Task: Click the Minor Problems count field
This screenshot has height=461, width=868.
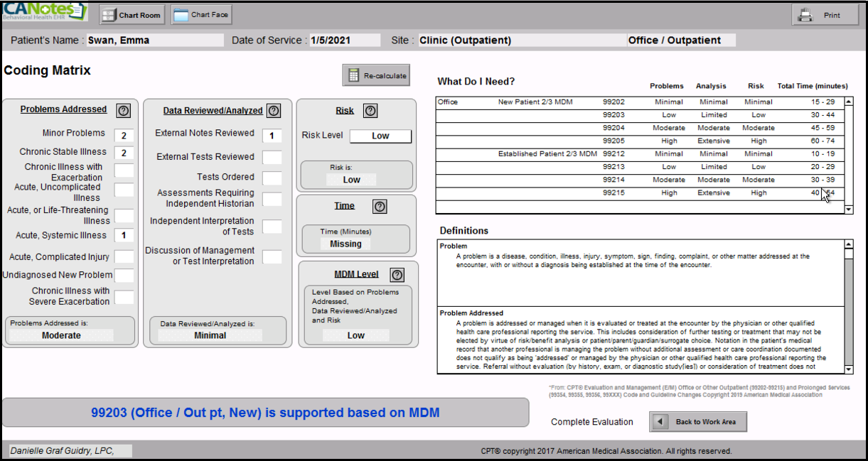Action: pyautogui.click(x=124, y=136)
